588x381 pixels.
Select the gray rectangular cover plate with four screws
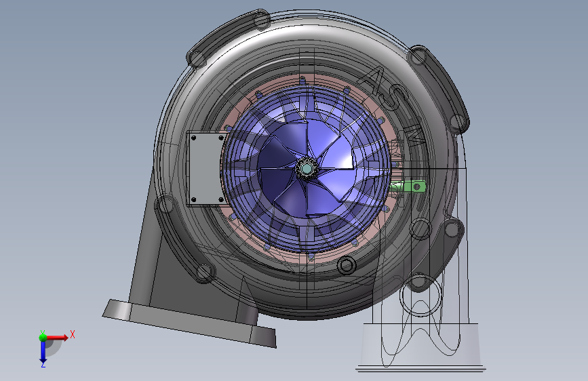205,169
